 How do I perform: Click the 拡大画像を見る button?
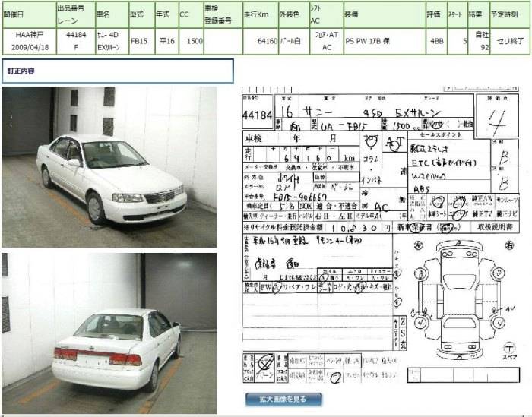[x=283, y=399]
